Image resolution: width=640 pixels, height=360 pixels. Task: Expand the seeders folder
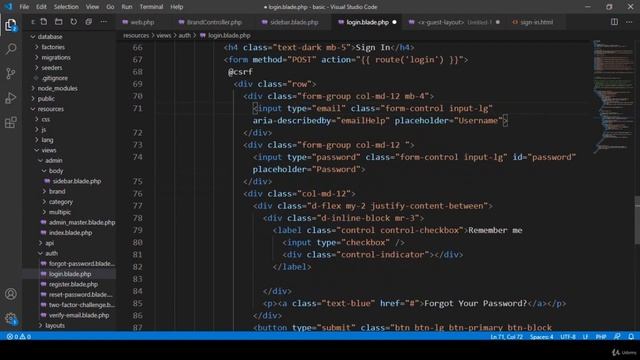[x=51, y=68]
